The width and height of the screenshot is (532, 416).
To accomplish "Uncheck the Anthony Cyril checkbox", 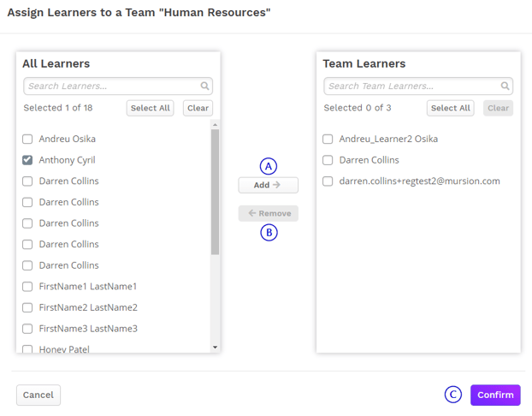I will (27, 160).
